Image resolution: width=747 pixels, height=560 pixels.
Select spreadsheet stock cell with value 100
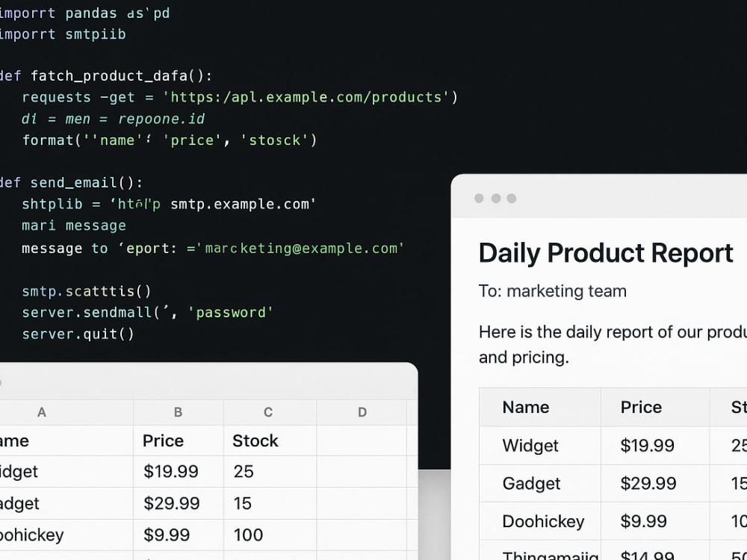click(270, 535)
